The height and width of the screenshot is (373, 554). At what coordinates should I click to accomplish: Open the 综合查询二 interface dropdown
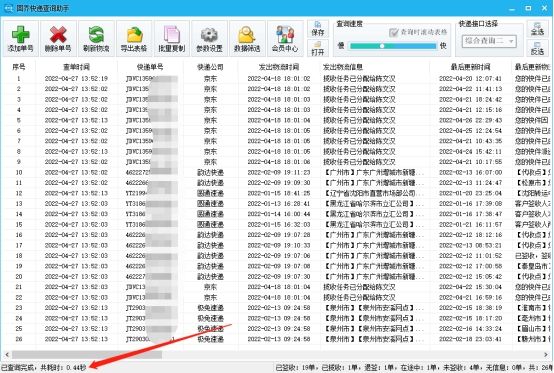[489, 41]
